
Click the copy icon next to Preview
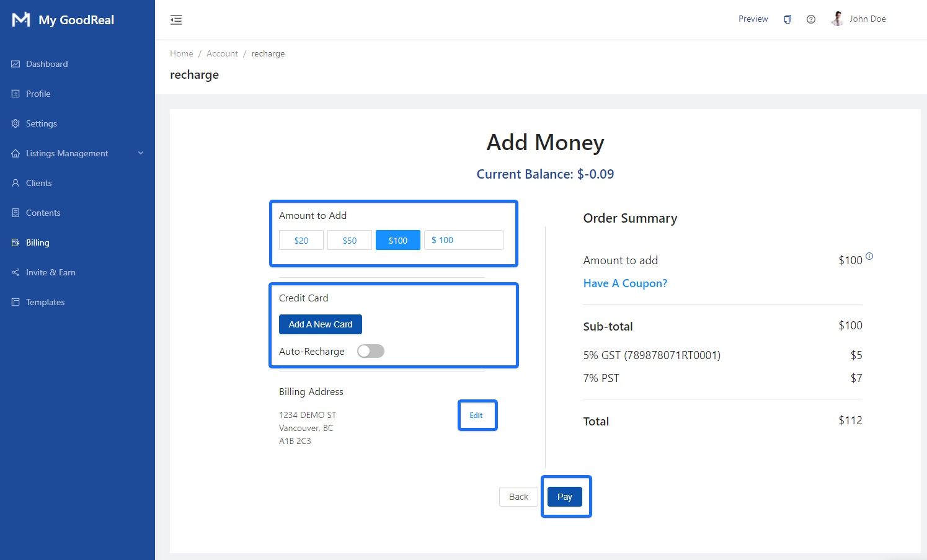pyautogui.click(x=787, y=19)
